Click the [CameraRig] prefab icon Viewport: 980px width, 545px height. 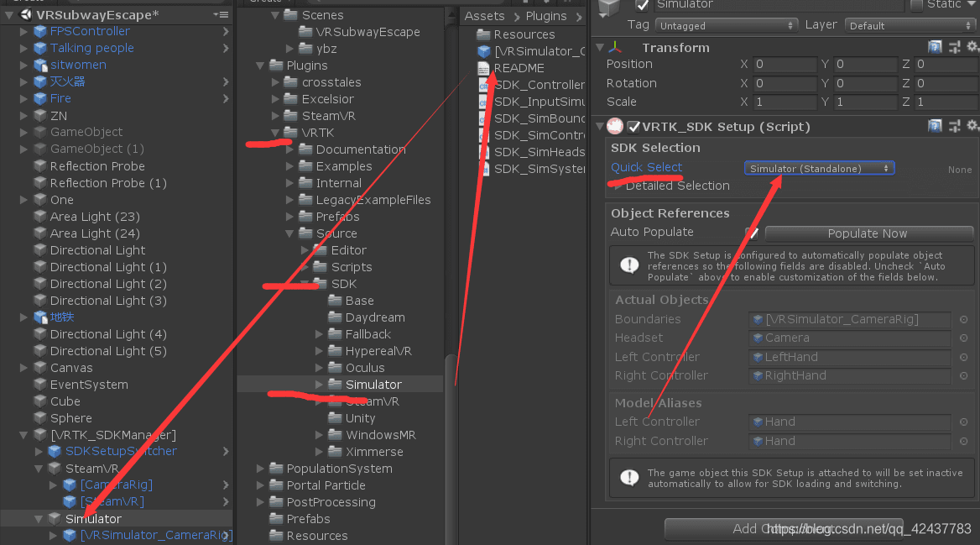70,485
